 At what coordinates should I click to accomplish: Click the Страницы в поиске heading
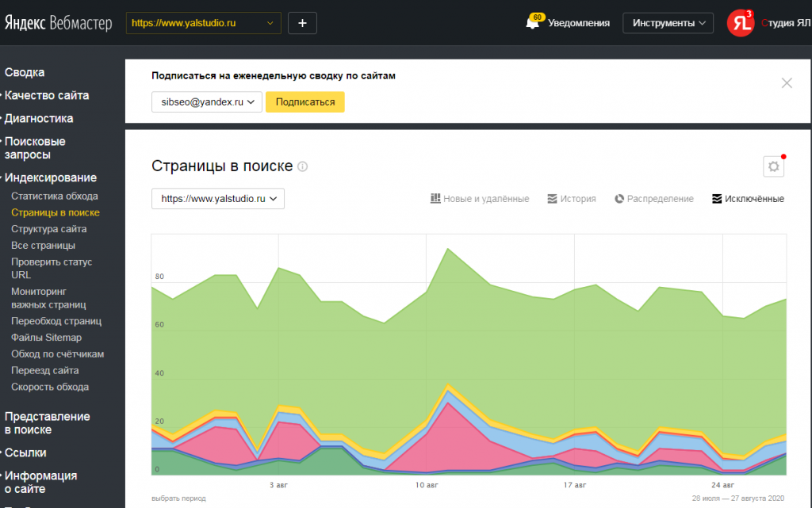[x=222, y=166]
